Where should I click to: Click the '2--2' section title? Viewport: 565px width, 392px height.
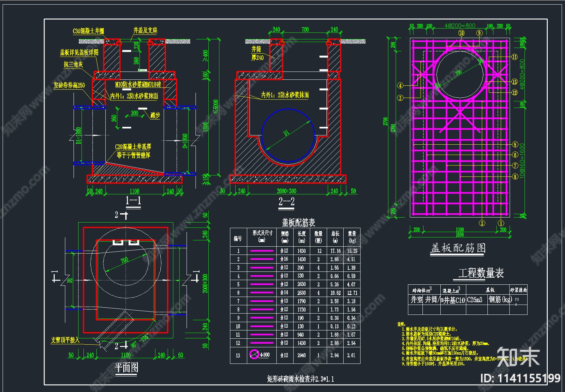(x=286, y=201)
